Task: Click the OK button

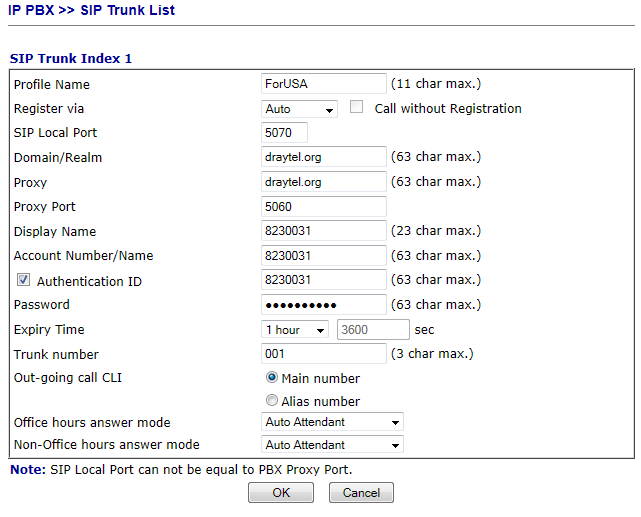Action: (281, 493)
